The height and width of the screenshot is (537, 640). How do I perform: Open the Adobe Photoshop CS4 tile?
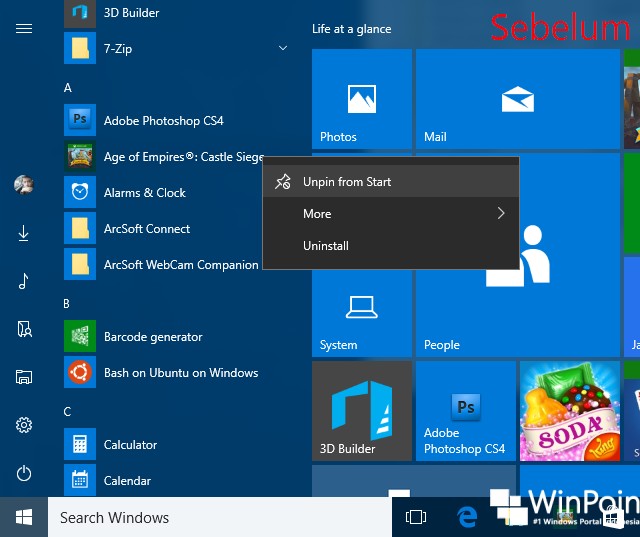(466, 411)
